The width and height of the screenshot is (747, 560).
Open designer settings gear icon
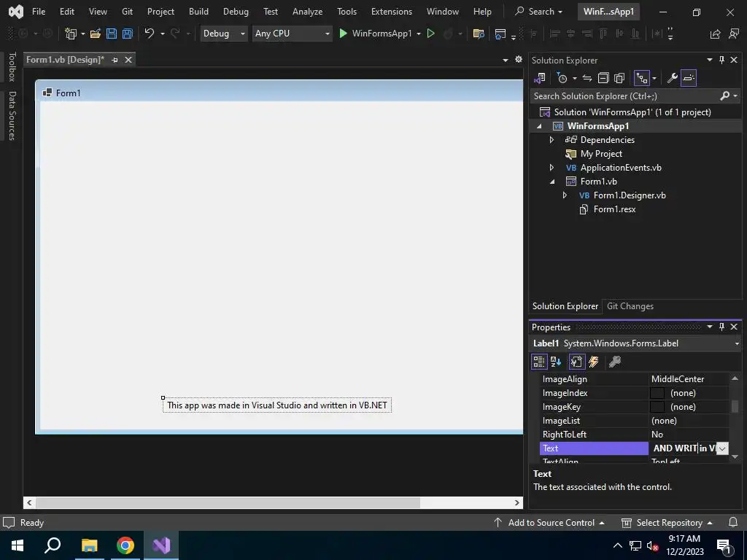coord(519,60)
